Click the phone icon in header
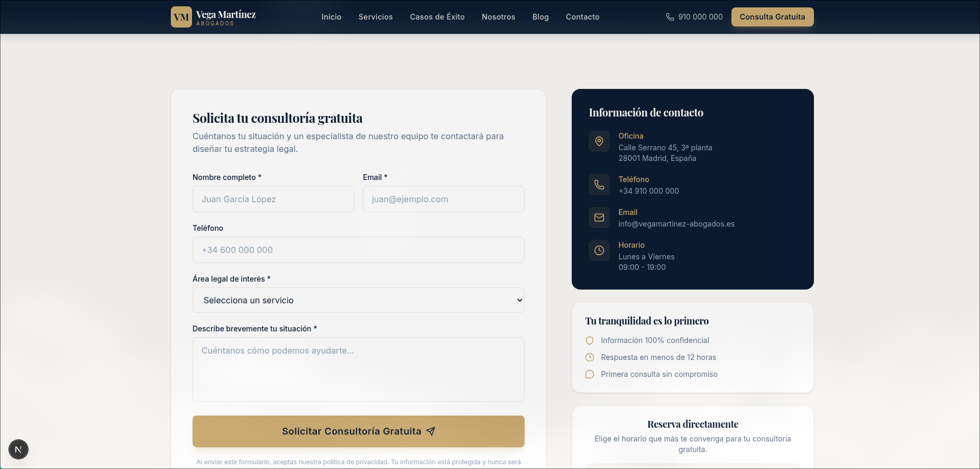 670,17
